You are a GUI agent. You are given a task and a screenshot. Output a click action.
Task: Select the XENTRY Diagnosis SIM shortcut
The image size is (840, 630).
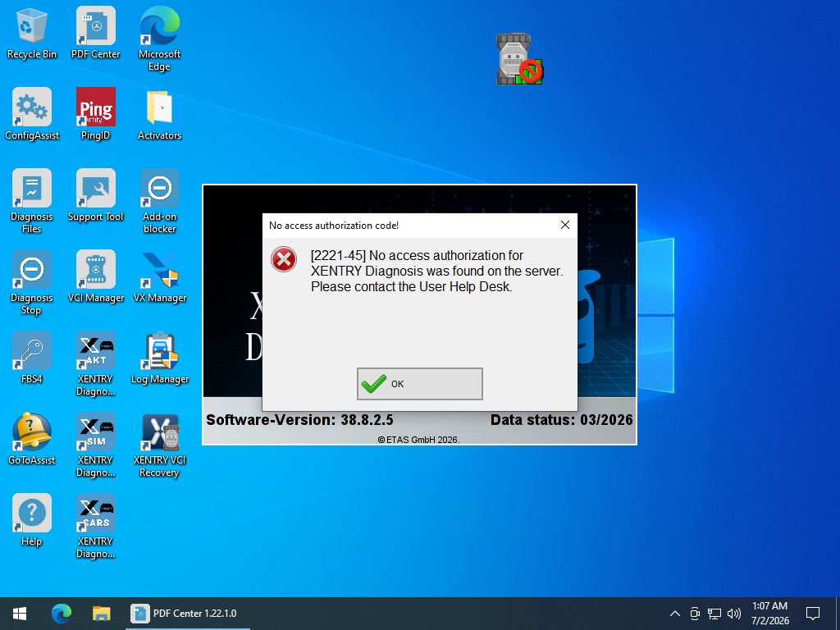(x=95, y=445)
